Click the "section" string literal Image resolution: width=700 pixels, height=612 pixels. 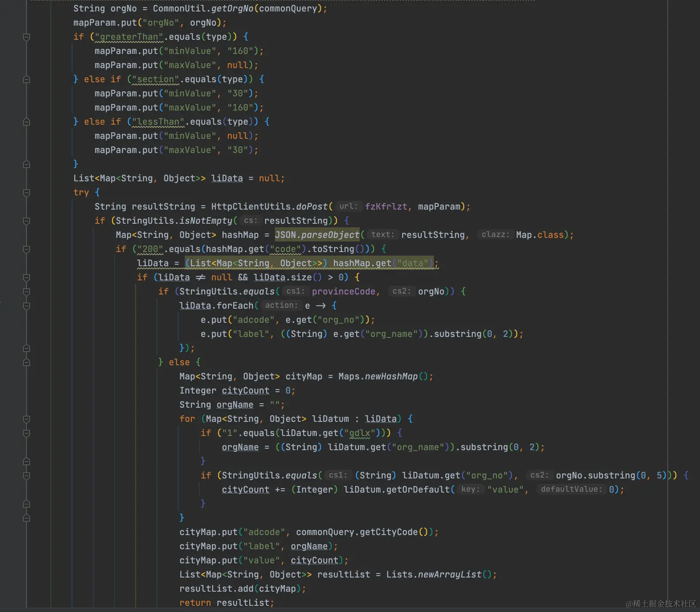pyautogui.click(x=156, y=80)
